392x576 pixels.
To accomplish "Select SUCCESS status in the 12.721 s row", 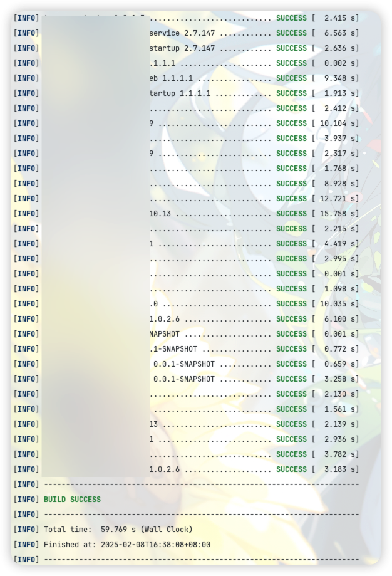I will pos(291,199).
